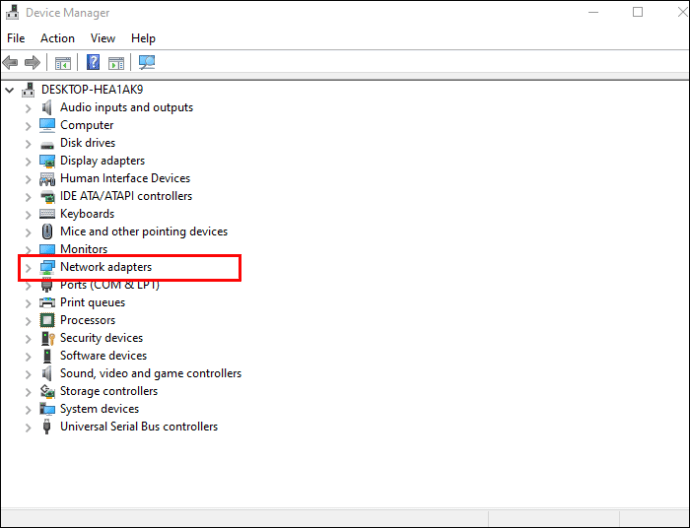Image resolution: width=690 pixels, height=528 pixels.
Task: Click the Ports (COM & LPT) icon
Action: pyautogui.click(x=47, y=286)
